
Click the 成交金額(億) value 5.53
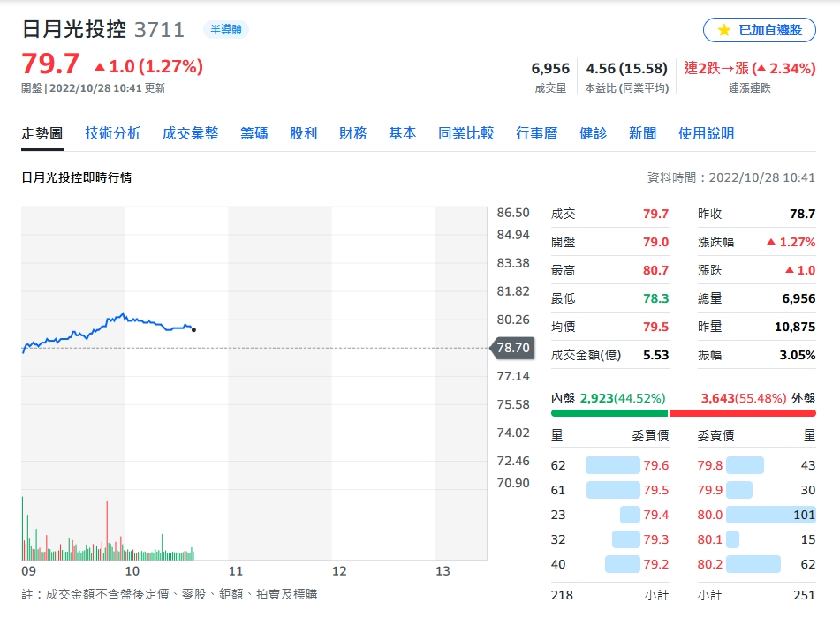pos(655,355)
